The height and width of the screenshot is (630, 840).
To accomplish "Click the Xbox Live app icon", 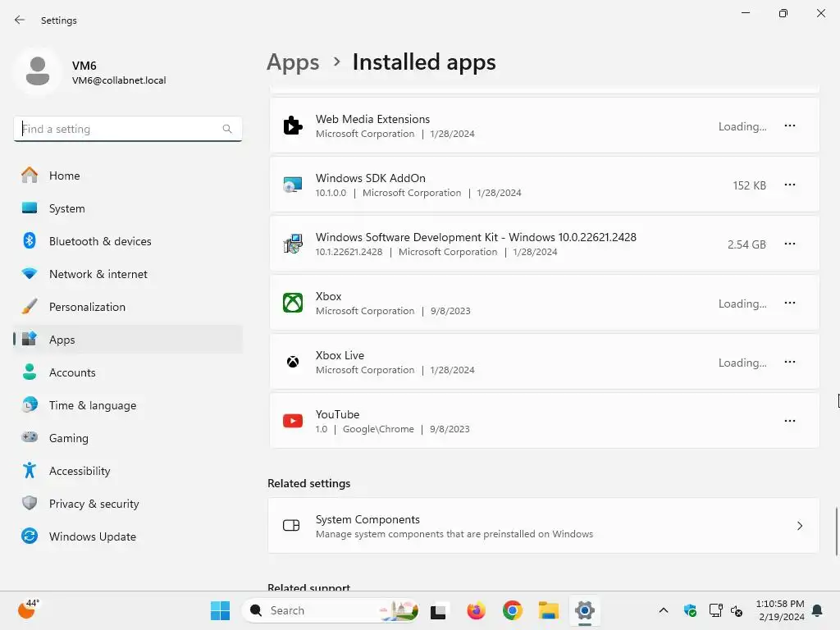I will pos(293,362).
